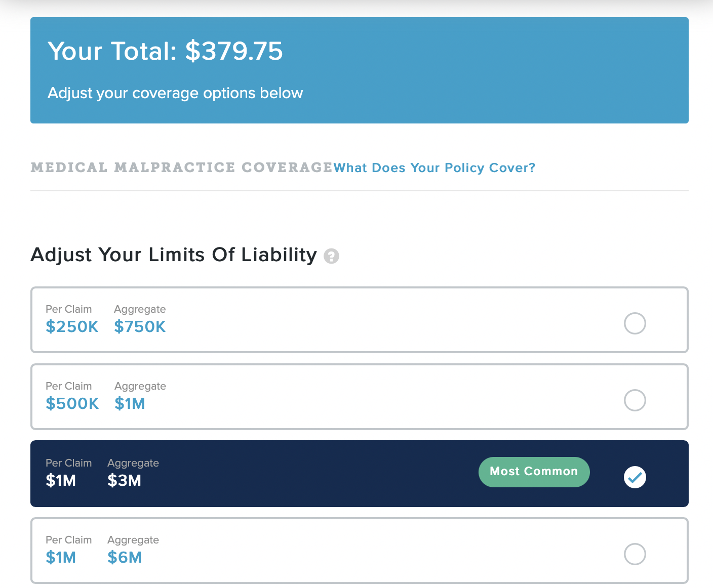Open the What Does Your Policy Cover link
713x588 pixels.
coord(434,168)
